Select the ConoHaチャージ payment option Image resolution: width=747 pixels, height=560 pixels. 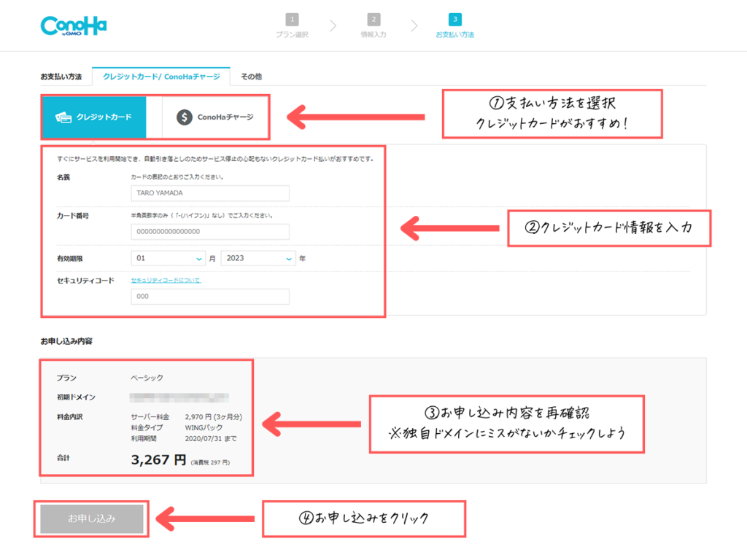(215, 117)
